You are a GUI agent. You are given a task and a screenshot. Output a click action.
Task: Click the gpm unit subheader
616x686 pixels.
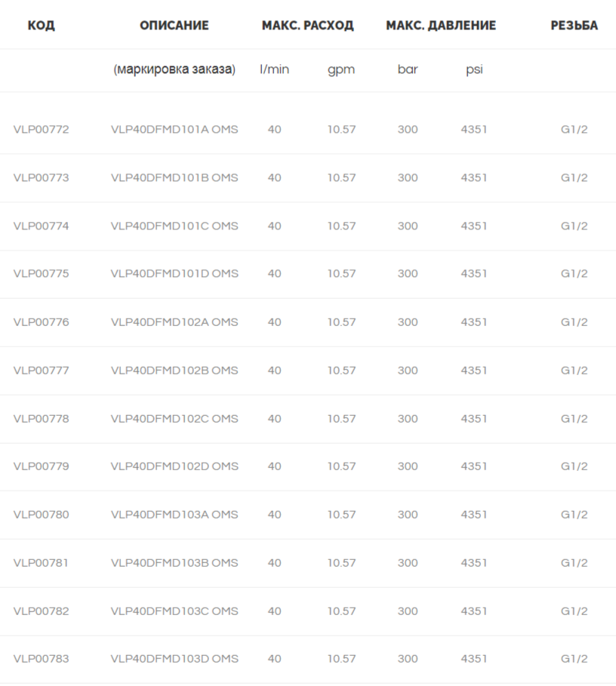coord(341,70)
